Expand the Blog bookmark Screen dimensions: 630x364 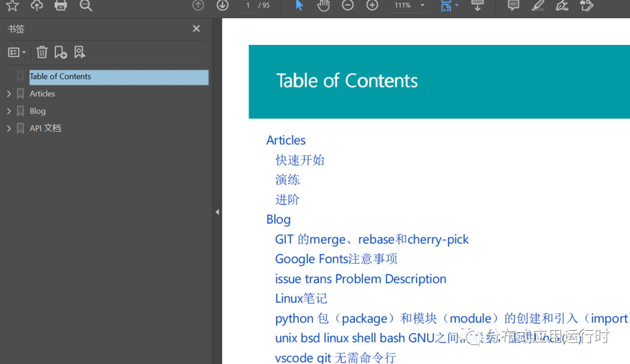(x=8, y=111)
